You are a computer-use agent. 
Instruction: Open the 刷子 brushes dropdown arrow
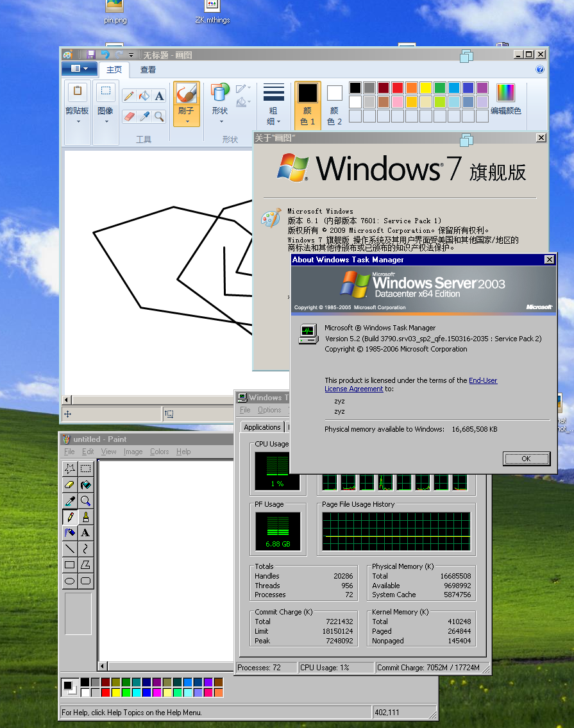[x=187, y=122]
